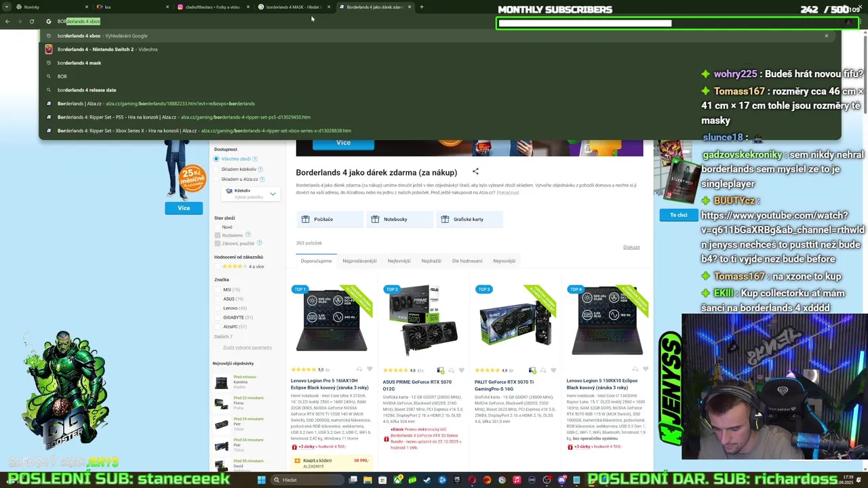This screenshot has height=488, width=868.
Task: Open a new browser tab with plus icon
Action: pos(422,7)
